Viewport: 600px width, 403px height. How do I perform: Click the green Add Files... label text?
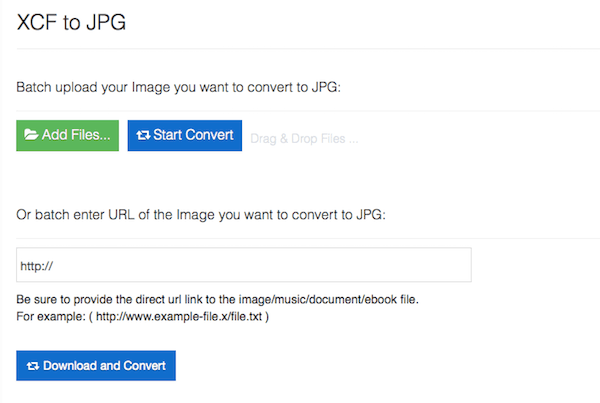click(76, 135)
